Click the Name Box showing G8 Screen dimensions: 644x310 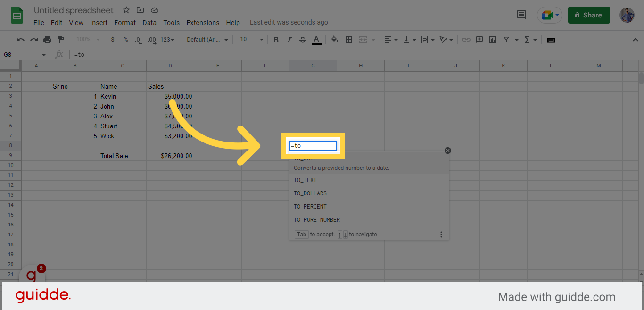click(x=25, y=55)
